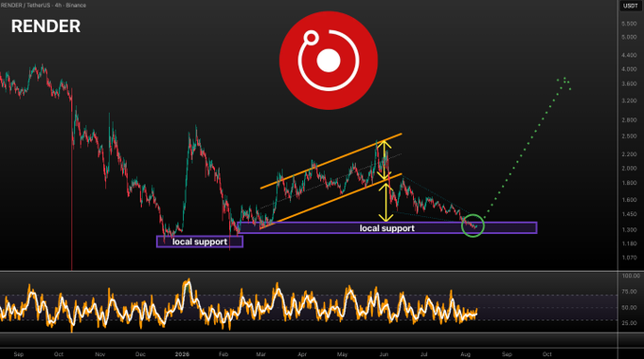Select the 2026 year marker
The width and height of the screenshot is (644, 359).
click(183, 354)
